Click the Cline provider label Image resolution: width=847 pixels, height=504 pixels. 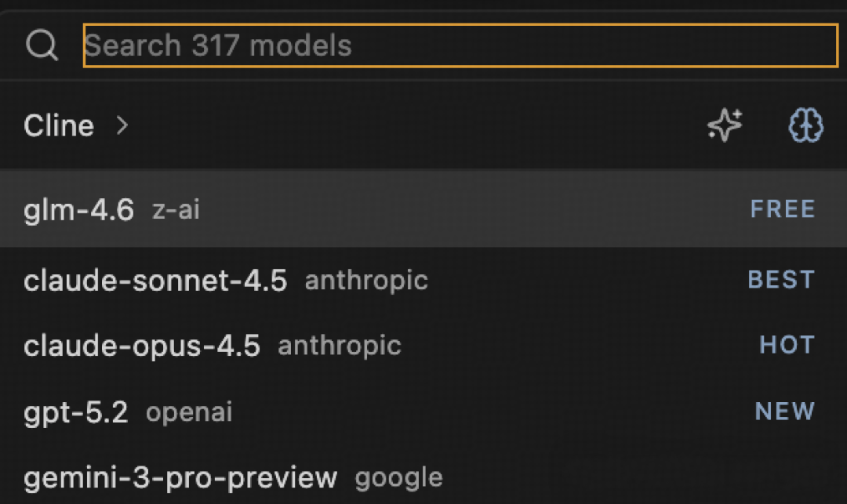(x=59, y=125)
